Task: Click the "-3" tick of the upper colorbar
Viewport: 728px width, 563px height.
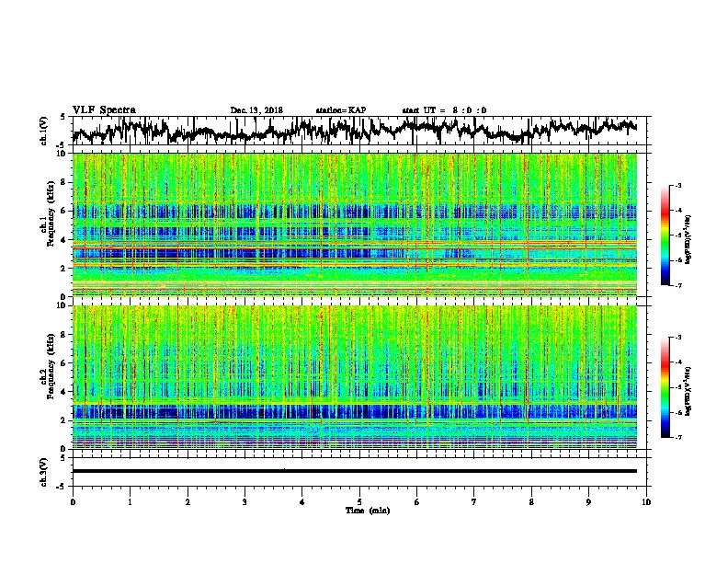Action: (x=677, y=185)
